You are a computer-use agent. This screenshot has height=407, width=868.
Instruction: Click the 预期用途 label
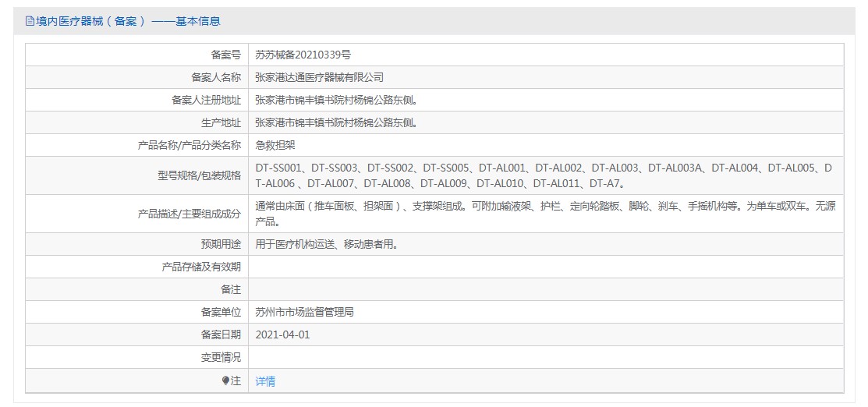coord(221,244)
